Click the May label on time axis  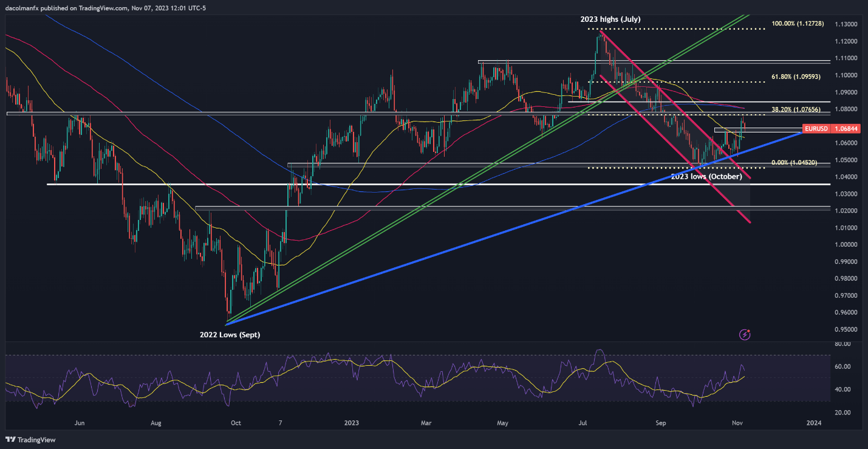click(502, 423)
